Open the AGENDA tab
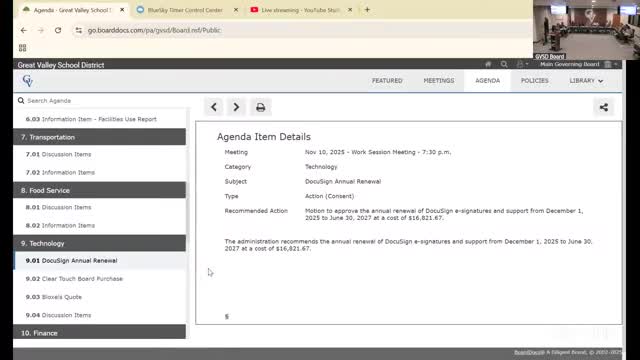 (x=487, y=81)
